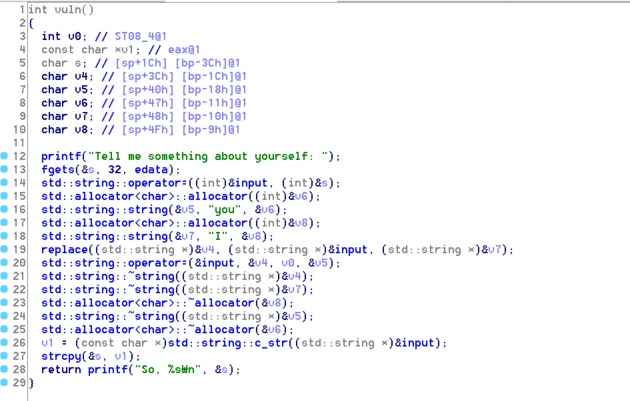Click the opening brace on line 2
Screen dimensions: 630x401
(31, 23)
